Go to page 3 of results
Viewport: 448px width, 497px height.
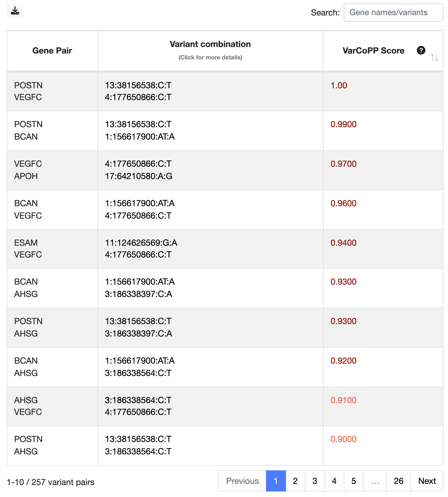pos(315,481)
